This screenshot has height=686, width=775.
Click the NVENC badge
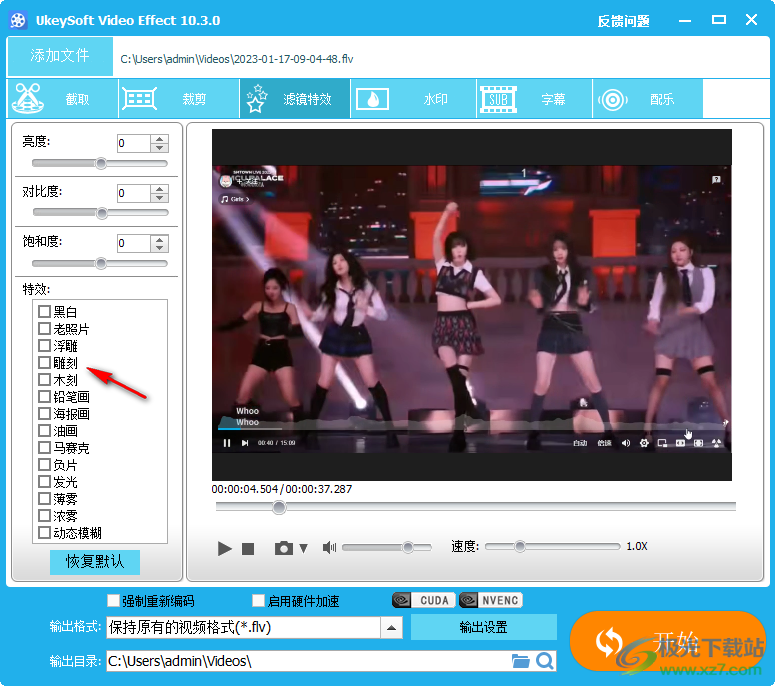coord(491,600)
